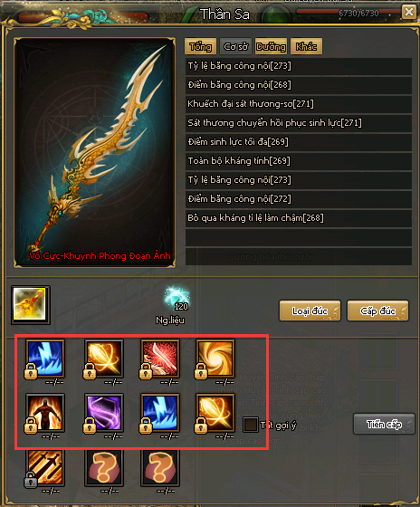
Task: Click the red slash skill icon
Action: pos(160,359)
